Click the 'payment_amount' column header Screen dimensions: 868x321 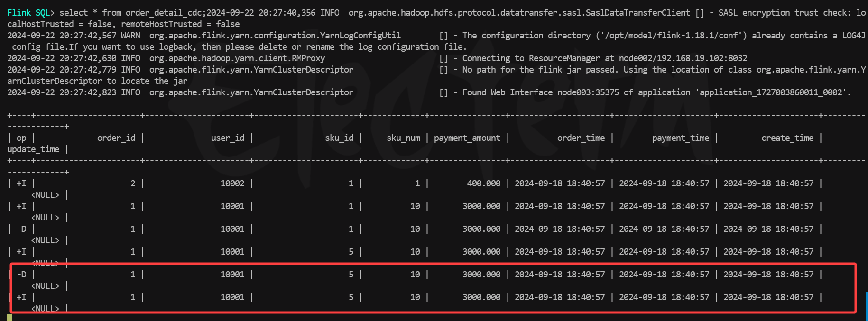467,138
